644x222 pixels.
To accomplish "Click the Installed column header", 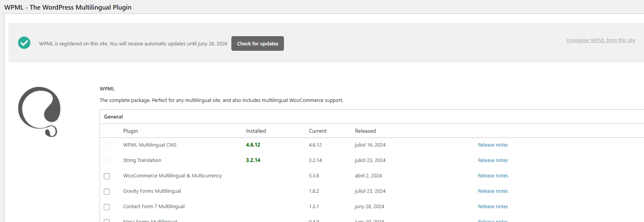I will coord(256,131).
